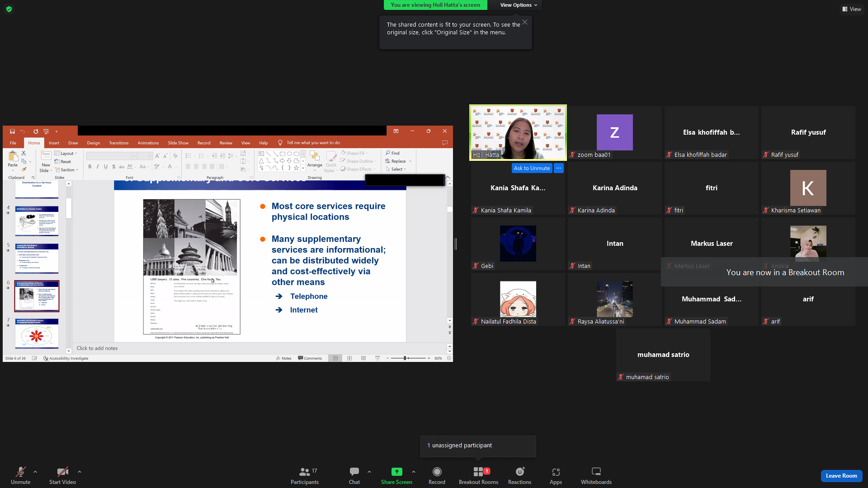Screen dimensions: 868x488
Task: Expand share options arrow beside Share Screen
Action: click(x=414, y=472)
